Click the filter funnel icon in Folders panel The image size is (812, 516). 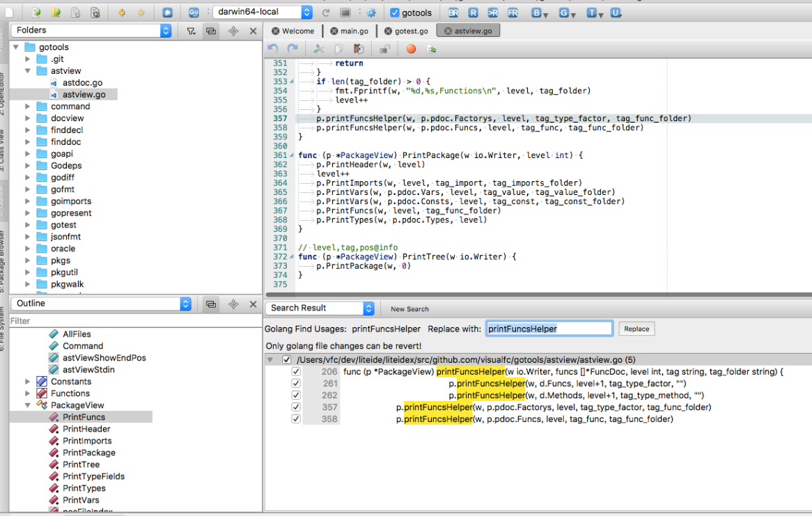pyautogui.click(x=191, y=31)
